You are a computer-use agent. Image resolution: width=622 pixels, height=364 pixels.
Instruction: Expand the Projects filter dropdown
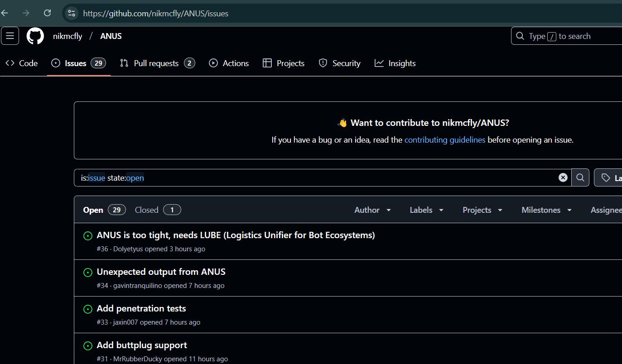point(482,210)
